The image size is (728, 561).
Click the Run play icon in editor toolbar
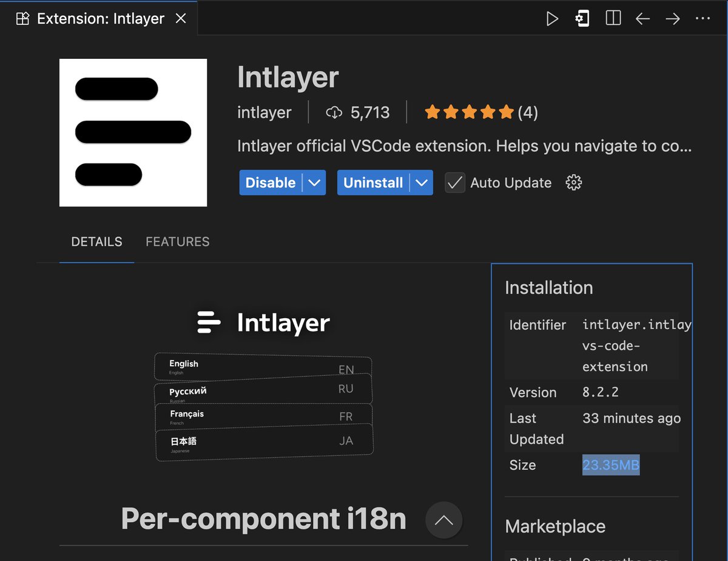(552, 19)
